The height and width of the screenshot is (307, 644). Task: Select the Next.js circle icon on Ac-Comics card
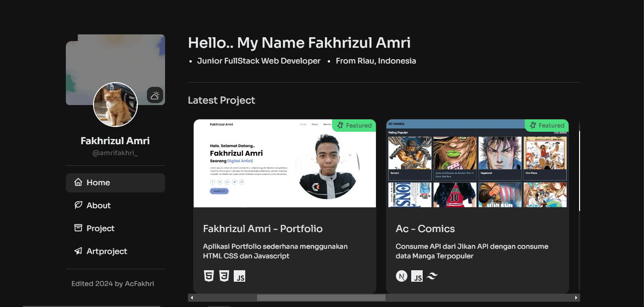(402, 276)
